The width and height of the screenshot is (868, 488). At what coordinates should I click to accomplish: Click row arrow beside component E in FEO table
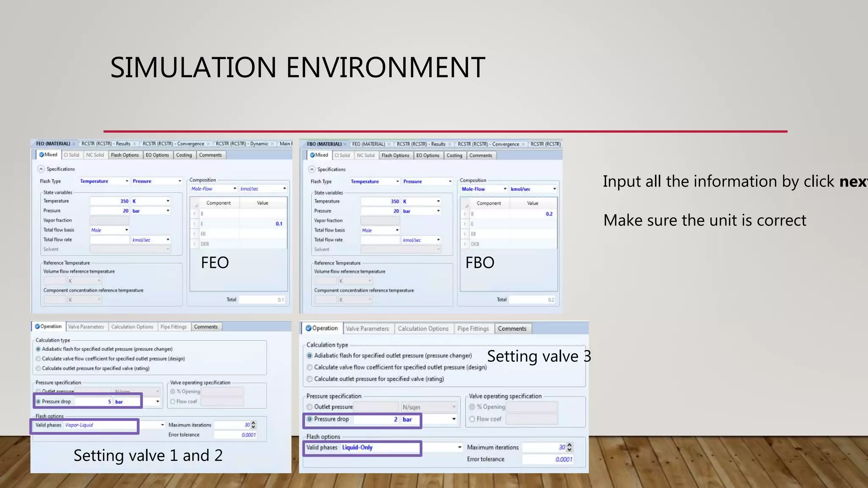click(x=195, y=224)
